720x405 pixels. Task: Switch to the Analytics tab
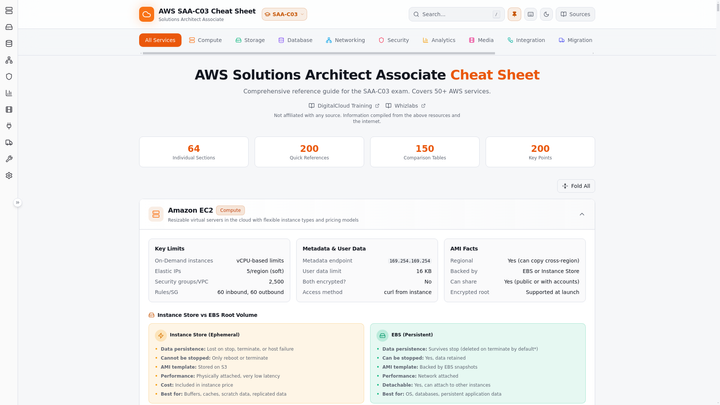coord(439,40)
